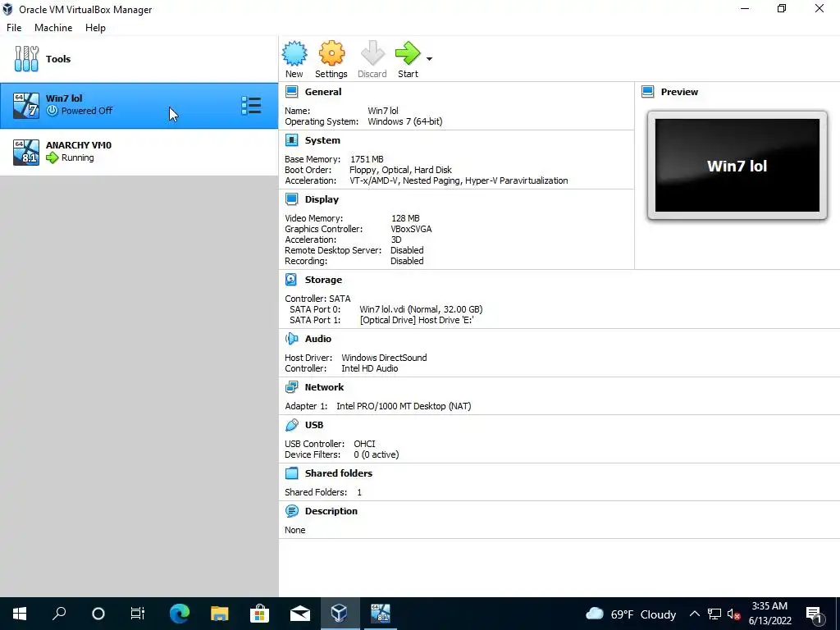Click the Windows 8.1 OS icon
840x630 pixels.
click(26, 152)
